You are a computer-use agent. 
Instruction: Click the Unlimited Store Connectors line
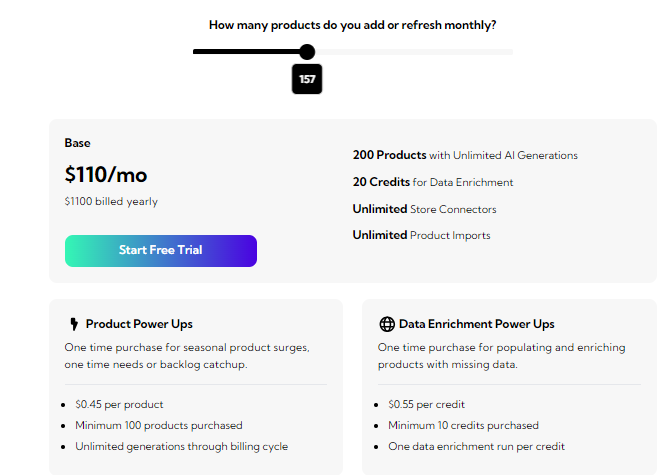[425, 209]
